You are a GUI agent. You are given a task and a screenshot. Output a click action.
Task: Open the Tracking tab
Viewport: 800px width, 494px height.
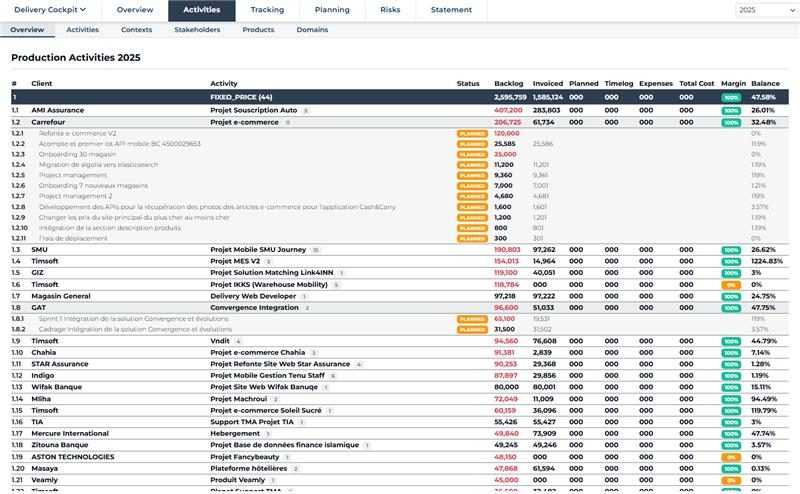267,10
